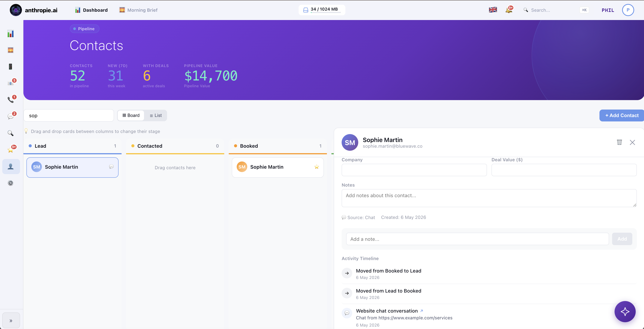Click the Add a note input
Viewport: 644px width, 329px height.
[x=477, y=239]
